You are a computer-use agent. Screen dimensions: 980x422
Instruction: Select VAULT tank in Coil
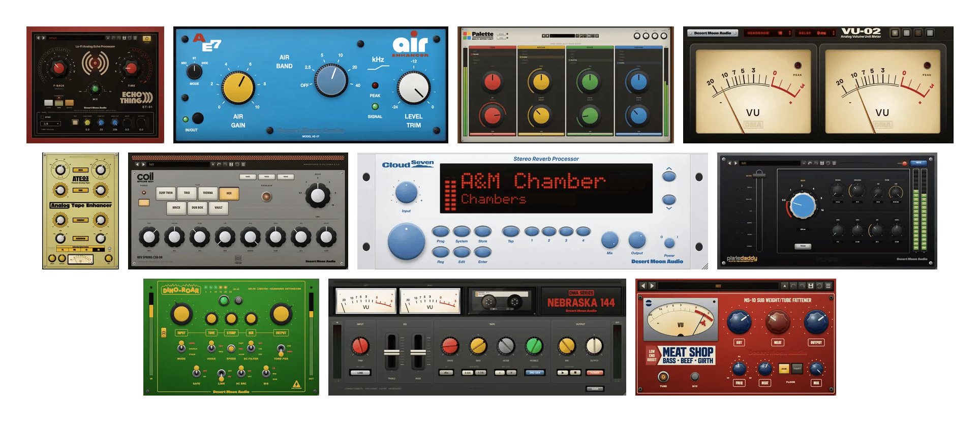pyautogui.click(x=219, y=207)
